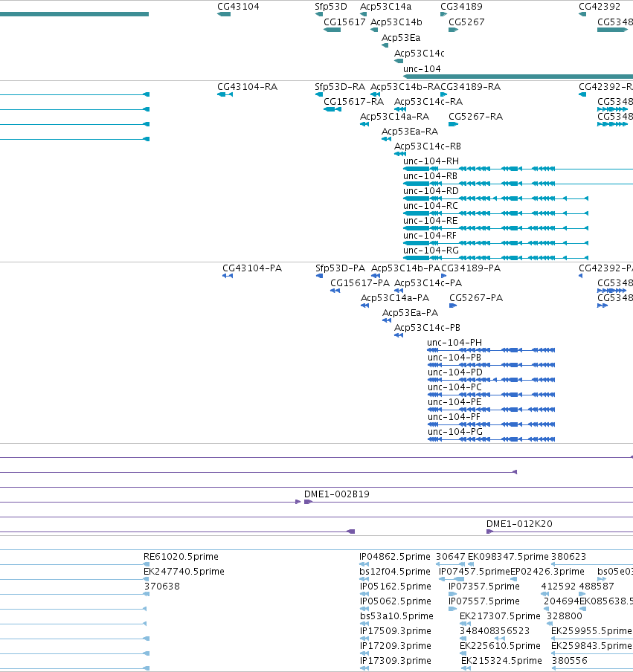Click the bs53a10.5prime cDNA label

[x=396, y=616]
